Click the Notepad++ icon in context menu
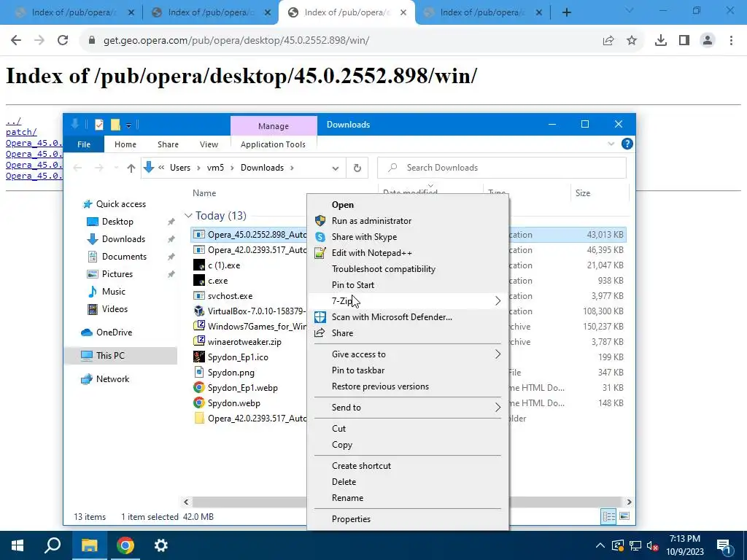 (320, 253)
